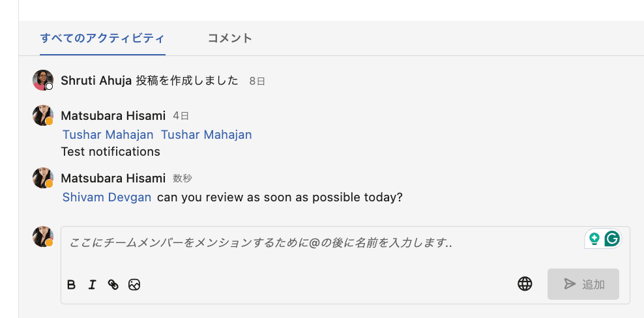The image size is (644, 318).
Task: Click the 追加 send button
Action: pos(583,284)
